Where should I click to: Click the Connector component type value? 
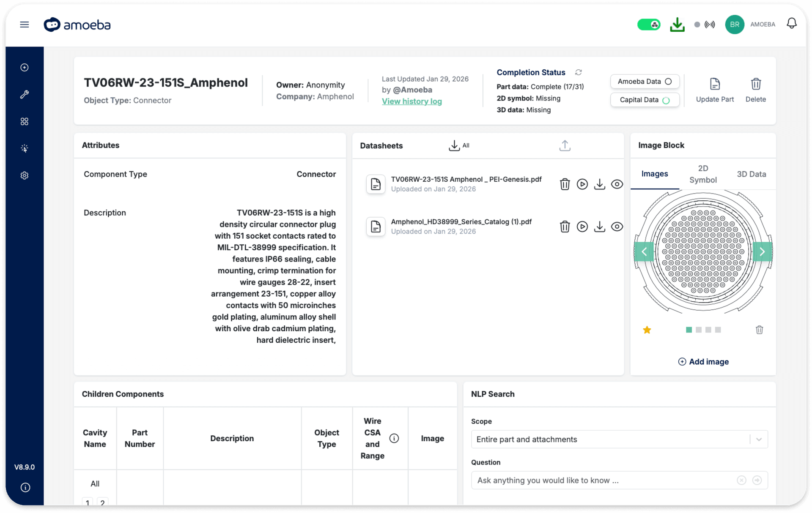[316, 174]
